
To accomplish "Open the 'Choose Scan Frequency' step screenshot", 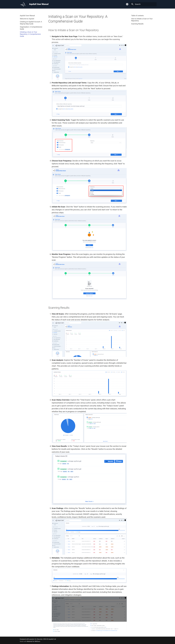I will pyautogui.click(x=89, y=186).
